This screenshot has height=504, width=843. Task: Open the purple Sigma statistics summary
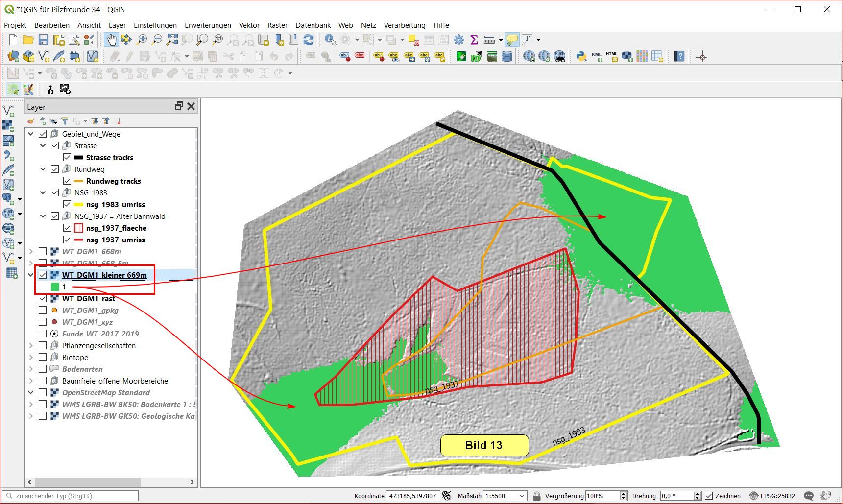(x=474, y=40)
